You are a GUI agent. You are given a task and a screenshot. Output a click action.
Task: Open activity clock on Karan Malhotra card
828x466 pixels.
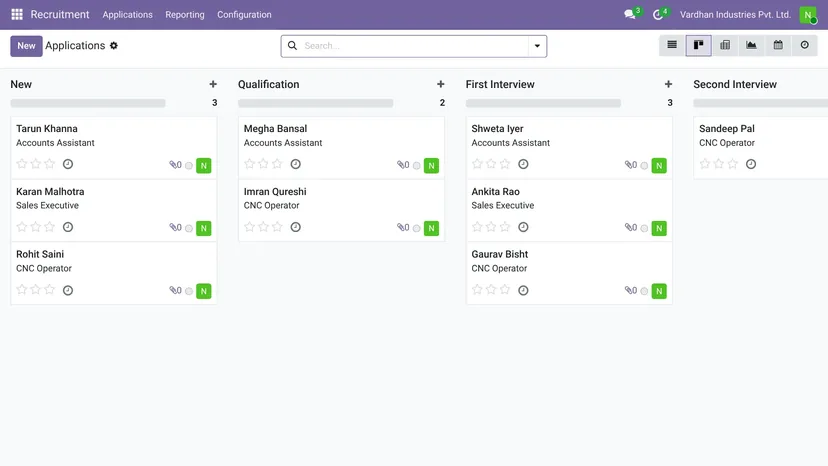point(68,227)
